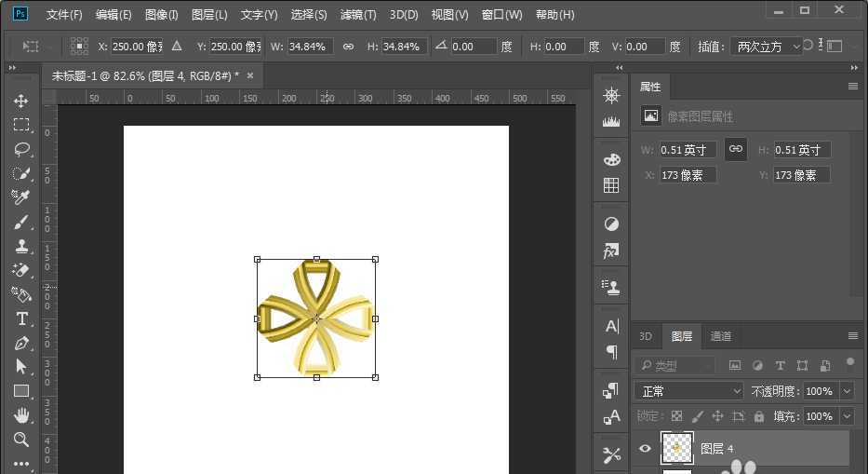Screen dimensions: 868x474
Task: Open the 两次立方 interpolation dropdown
Action: click(768, 46)
